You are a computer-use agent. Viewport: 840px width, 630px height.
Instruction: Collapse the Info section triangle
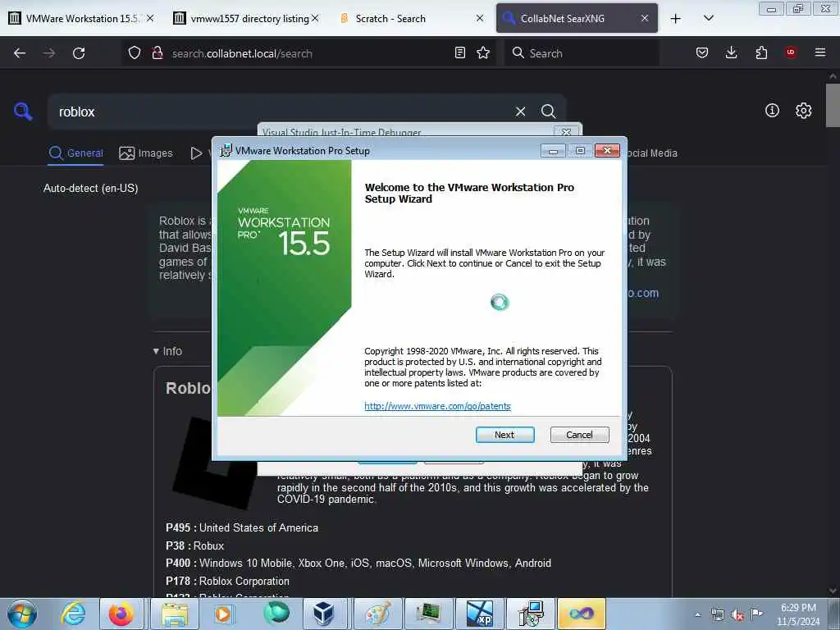(x=156, y=351)
